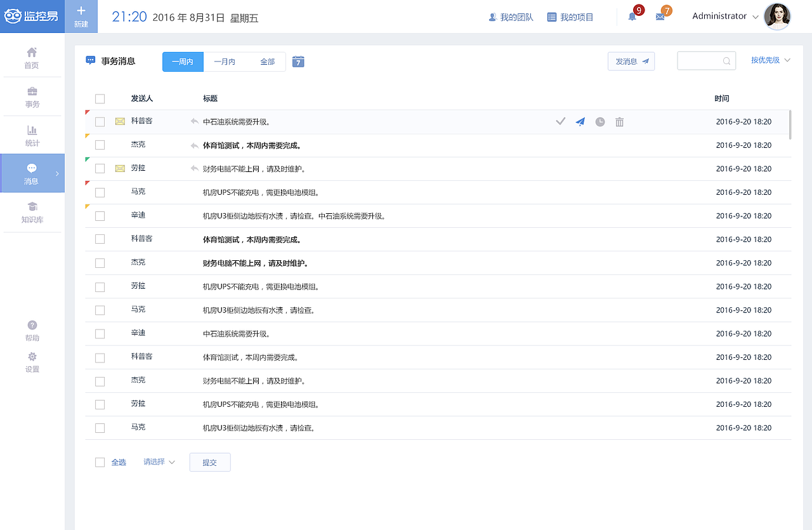Screen dimensions: 812x530
Task: Expand the Administrator account dropdown
Action: (755, 17)
